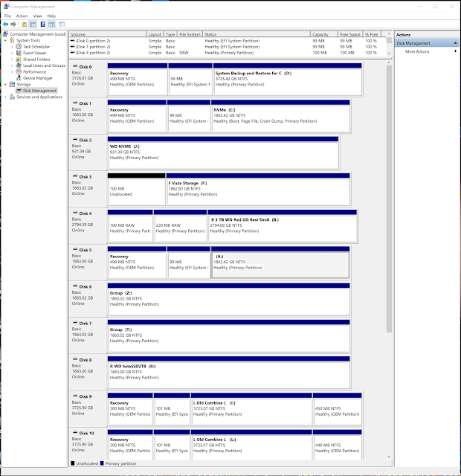The width and height of the screenshot is (461, 476).
Task: Sort by the Status column header
Action: (x=256, y=34)
